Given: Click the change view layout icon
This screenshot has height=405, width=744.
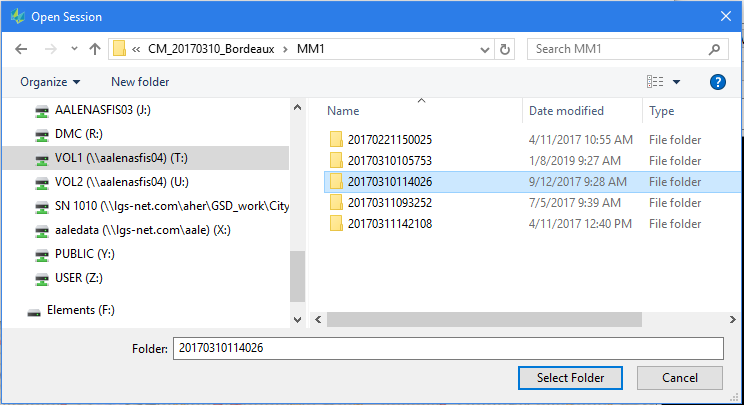Looking at the screenshot, I should click(x=655, y=82).
